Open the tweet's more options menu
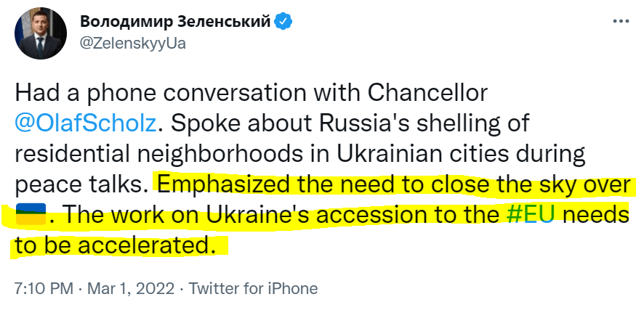The height and width of the screenshot is (310, 644). (621, 22)
